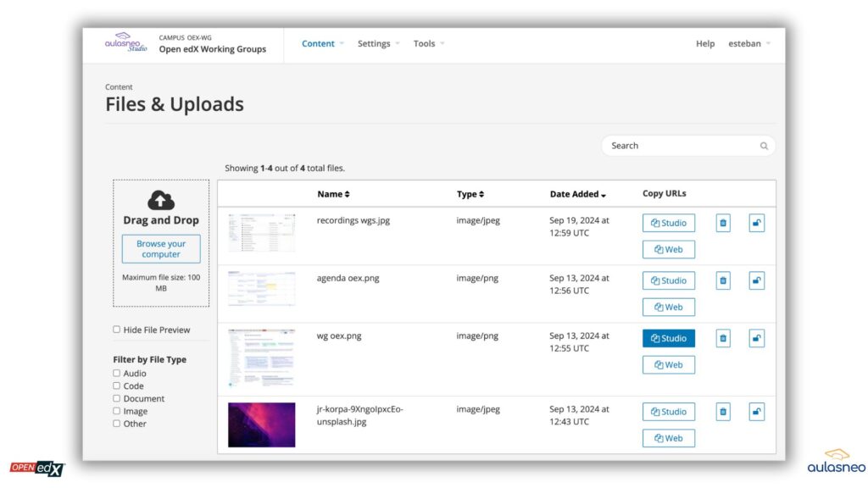Click Browse your computer button
The height and width of the screenshot is (488, 868).
161,249
